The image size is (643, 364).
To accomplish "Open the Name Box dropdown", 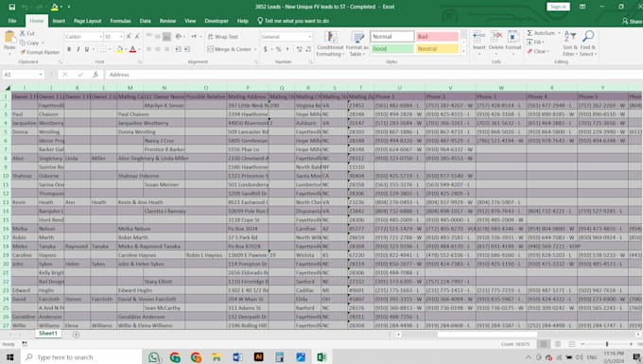I will coord(41,75).
